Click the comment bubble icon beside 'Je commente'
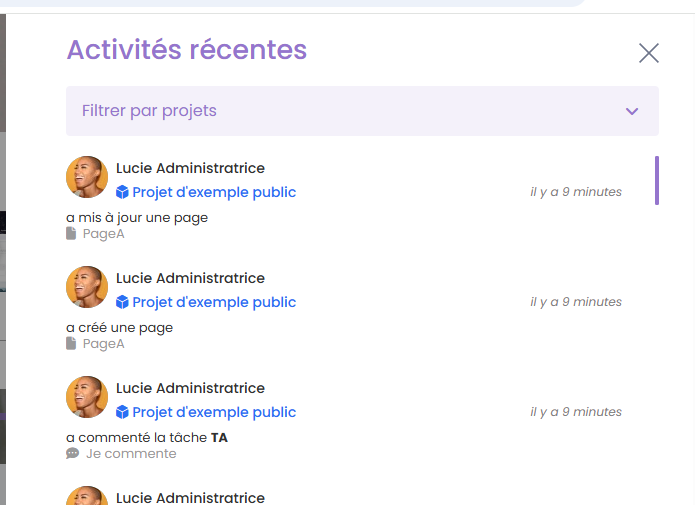 point(72,454)
